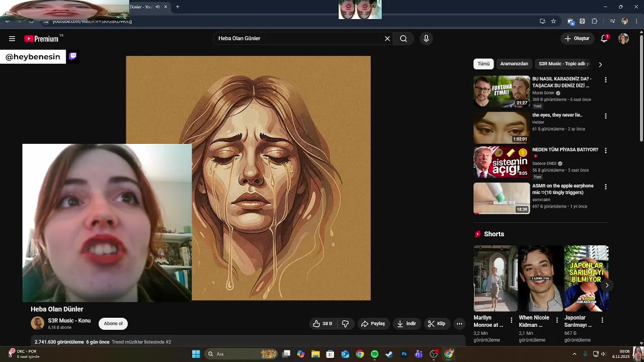Show more filter chips with the arrow
Screen dimensions: 644x362
[x=600, y=64]
